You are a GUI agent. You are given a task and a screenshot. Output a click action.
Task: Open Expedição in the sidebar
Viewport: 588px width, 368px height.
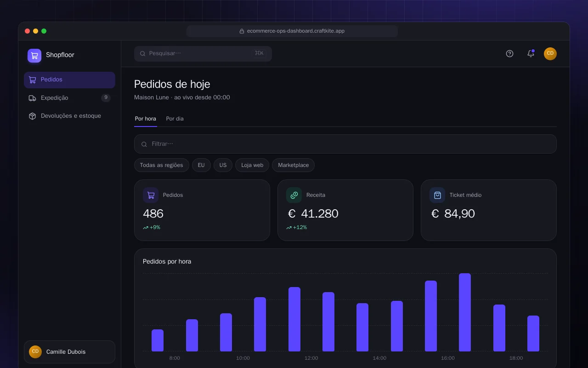pos(69,98)
